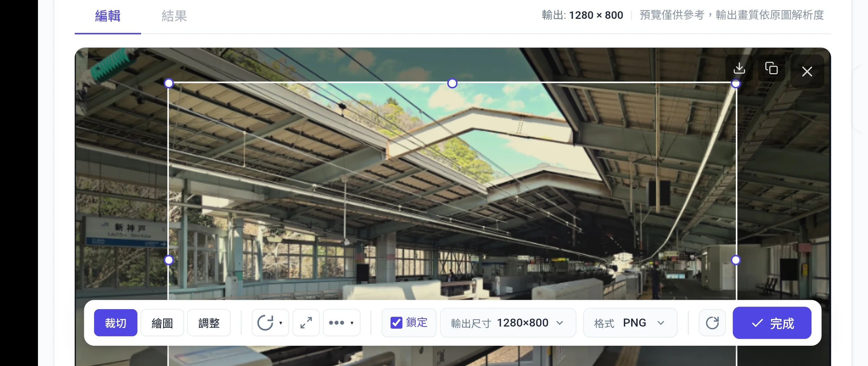Click the bottom-left crop corner handle

tap(169, 260)
